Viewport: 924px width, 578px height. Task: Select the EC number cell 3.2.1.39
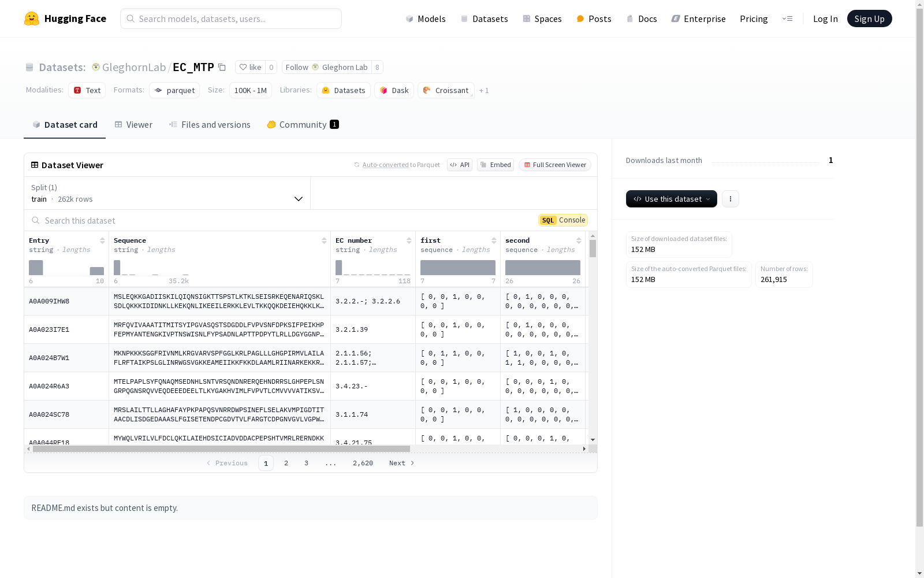[373, 329]
